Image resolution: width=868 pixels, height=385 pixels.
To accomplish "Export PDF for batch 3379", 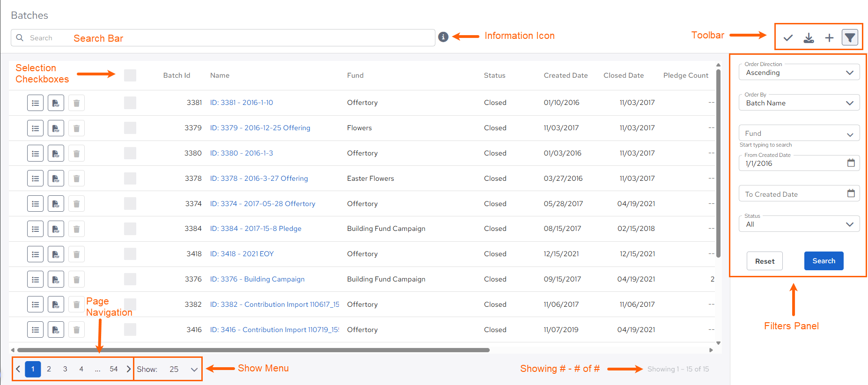I will click(56, 128).
